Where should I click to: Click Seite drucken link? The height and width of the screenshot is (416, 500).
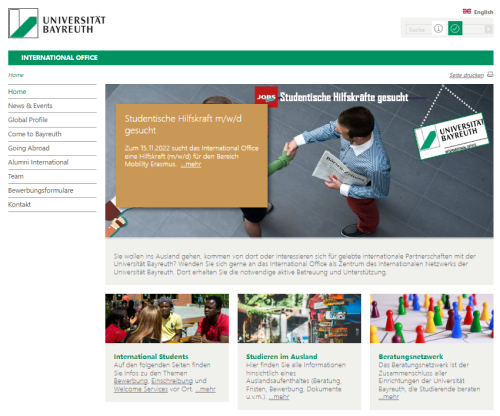pyautogui.click(x=466, y=75)
